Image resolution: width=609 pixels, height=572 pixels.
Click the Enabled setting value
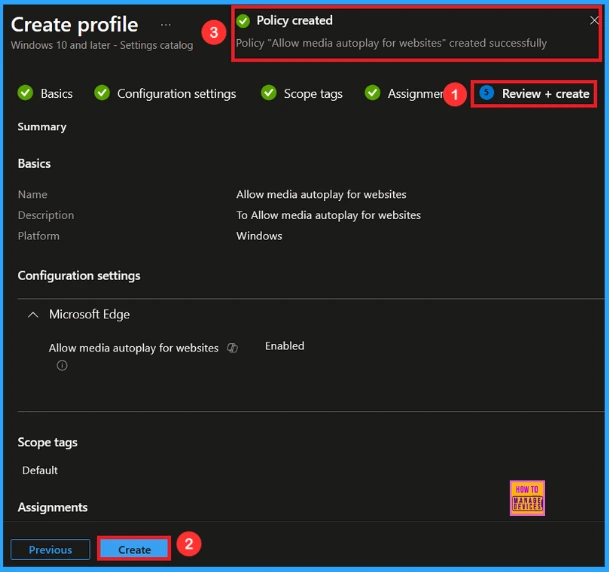[285, 346]
